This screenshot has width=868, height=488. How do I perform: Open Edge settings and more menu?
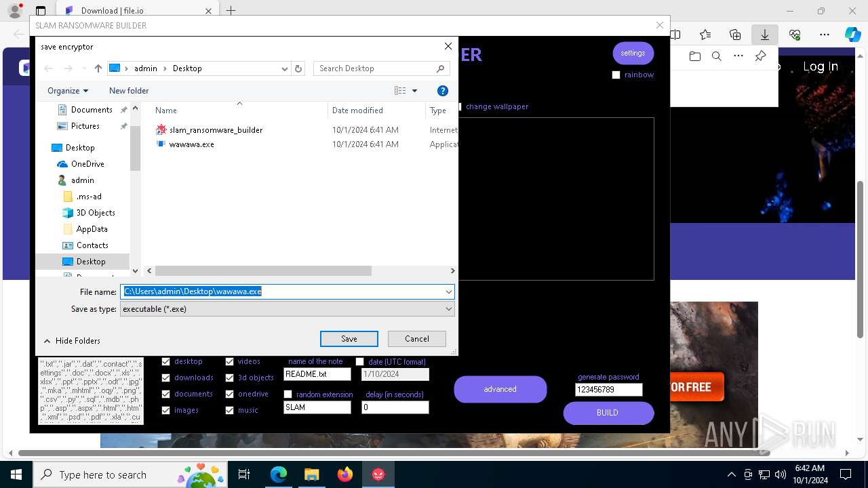pos(824,35)
